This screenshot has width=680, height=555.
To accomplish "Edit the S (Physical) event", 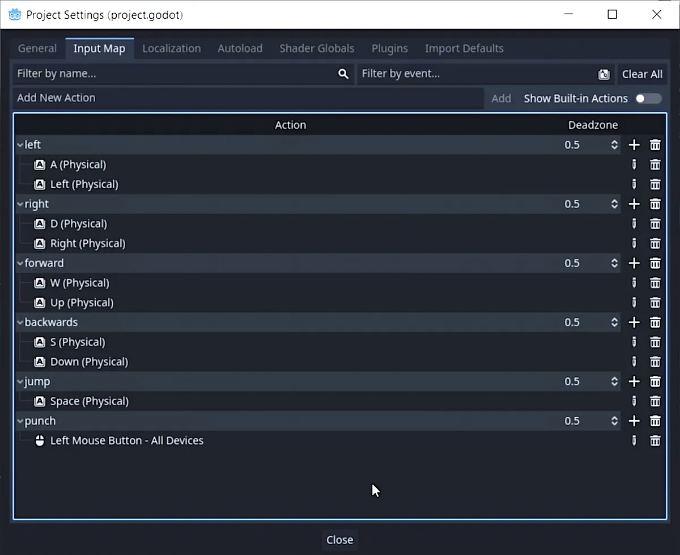I will (634, 342).
